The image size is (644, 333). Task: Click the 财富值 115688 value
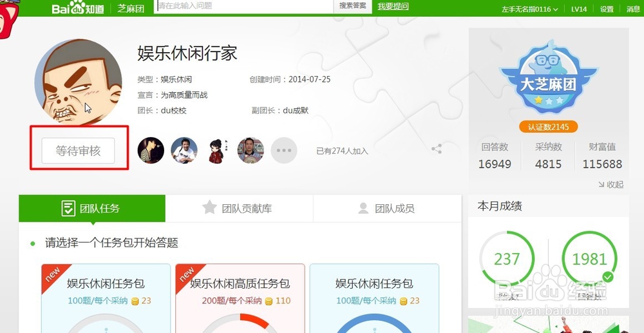[x=602, y=164]
